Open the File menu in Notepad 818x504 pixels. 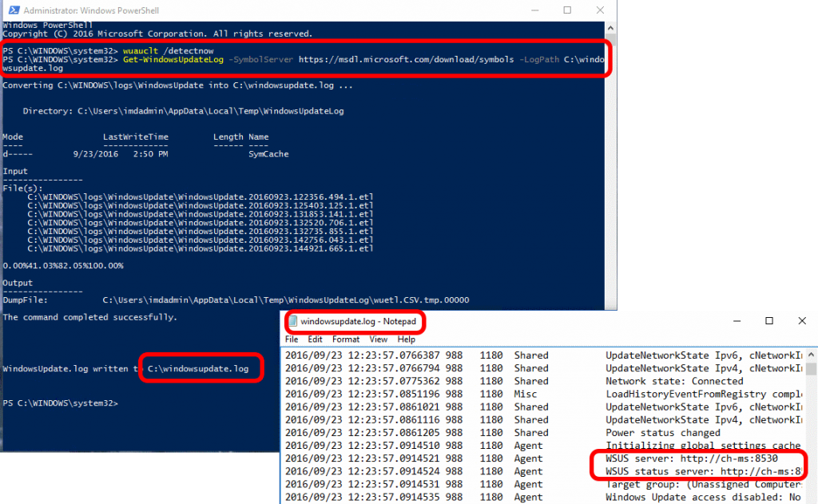292,339
